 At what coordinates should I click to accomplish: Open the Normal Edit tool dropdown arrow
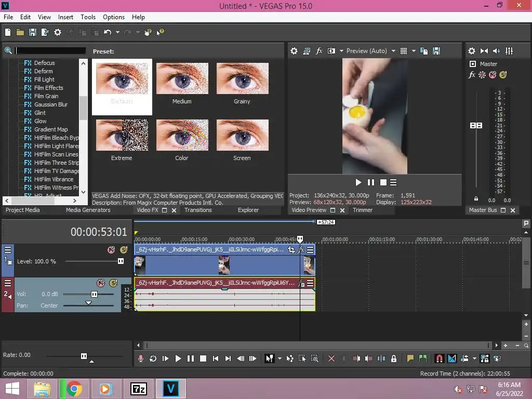(280, 358)
